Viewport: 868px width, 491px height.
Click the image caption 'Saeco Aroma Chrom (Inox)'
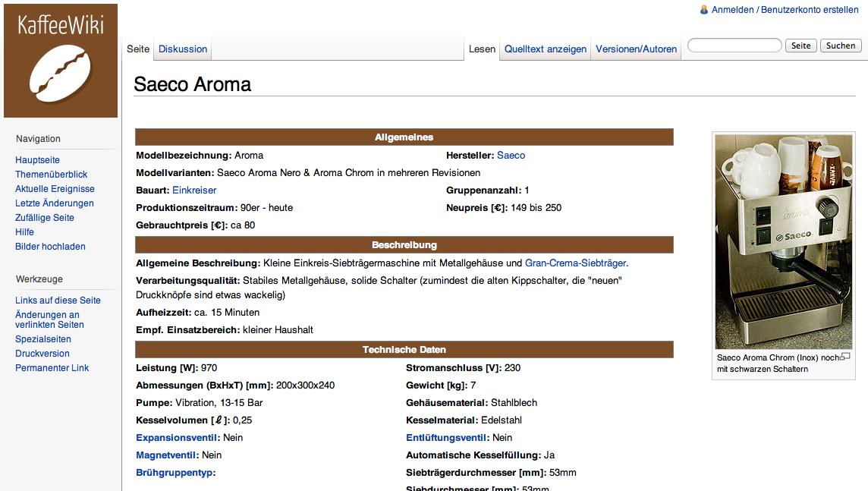click(768, 357)
